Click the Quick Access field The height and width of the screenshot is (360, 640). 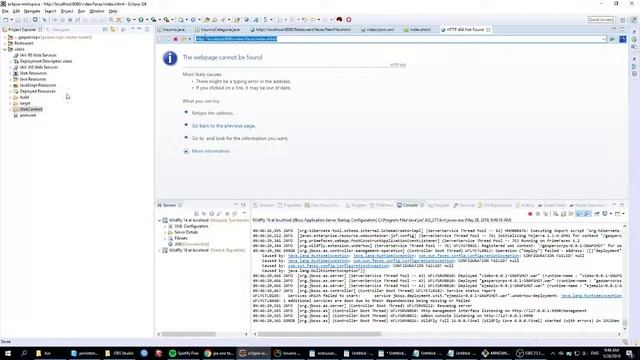click(600, 20)
